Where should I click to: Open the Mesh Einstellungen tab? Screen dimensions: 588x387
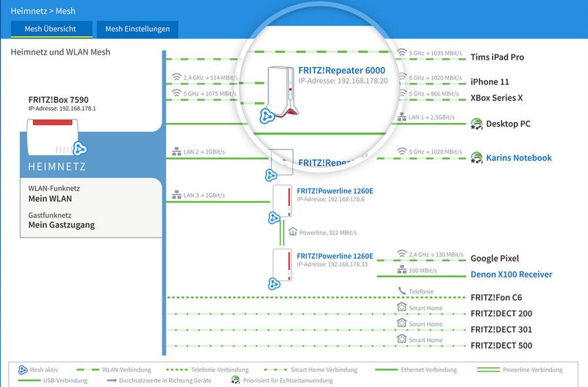137,29
